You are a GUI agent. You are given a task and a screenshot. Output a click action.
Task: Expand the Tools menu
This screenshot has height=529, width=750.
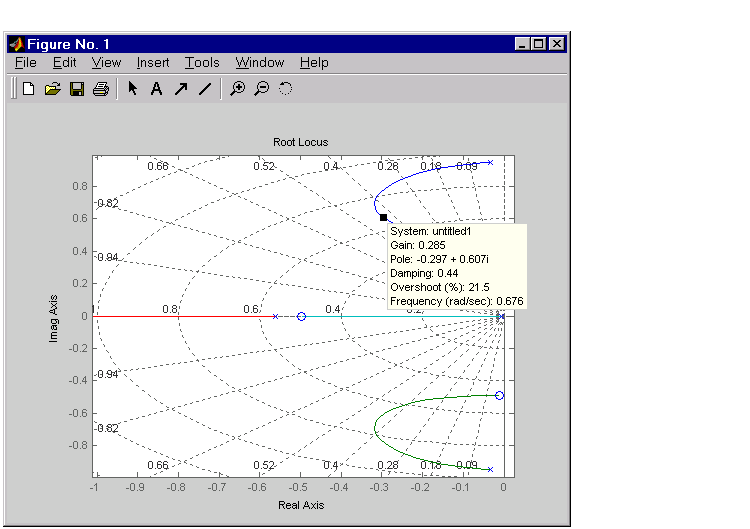(202, 62)
